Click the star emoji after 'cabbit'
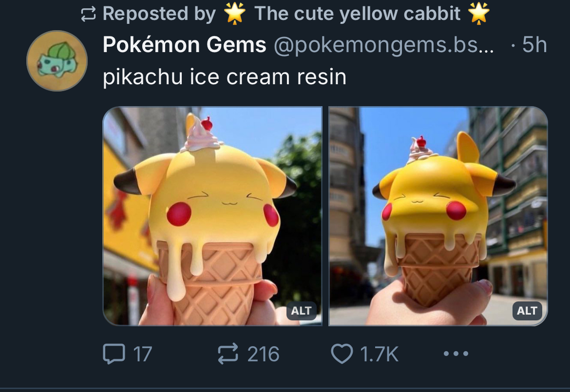 (479, 14)
